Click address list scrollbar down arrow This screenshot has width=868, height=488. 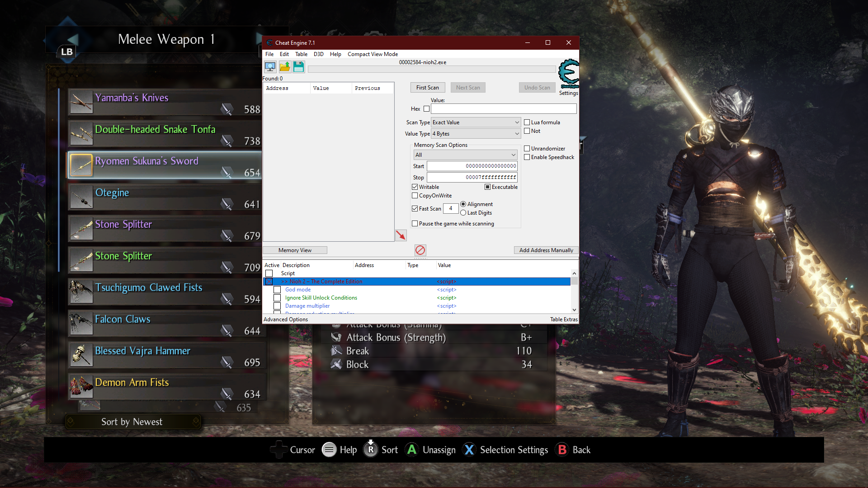574,310
